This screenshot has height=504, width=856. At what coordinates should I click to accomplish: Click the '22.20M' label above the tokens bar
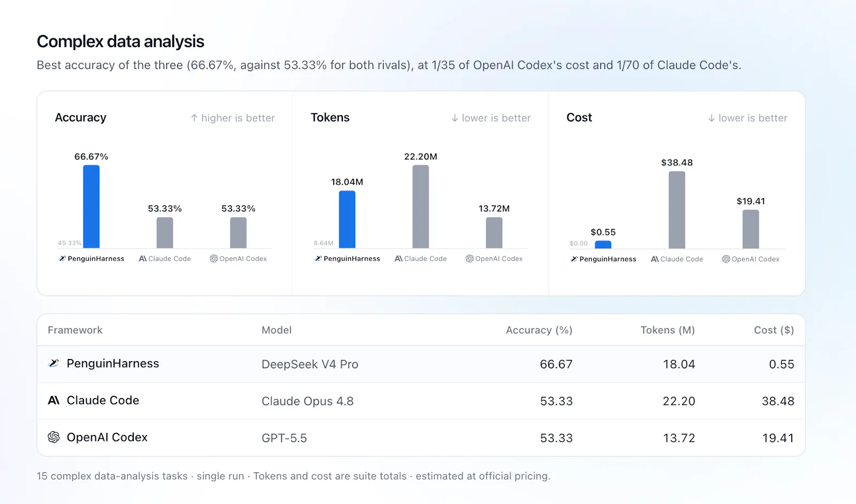(x=421, y=157)
